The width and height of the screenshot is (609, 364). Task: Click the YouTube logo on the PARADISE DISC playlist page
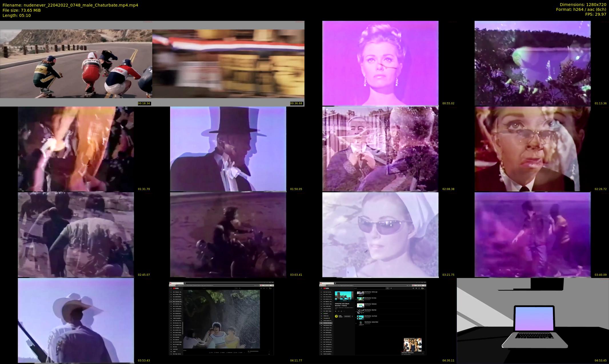[326, 288]
